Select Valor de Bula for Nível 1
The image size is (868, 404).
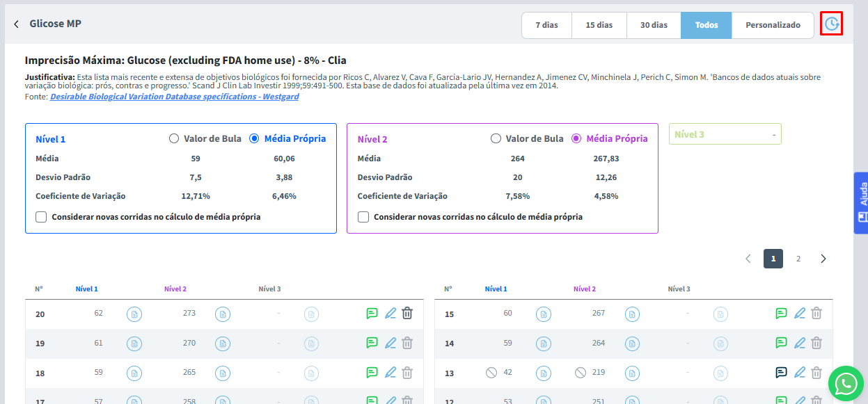[174, 138]
